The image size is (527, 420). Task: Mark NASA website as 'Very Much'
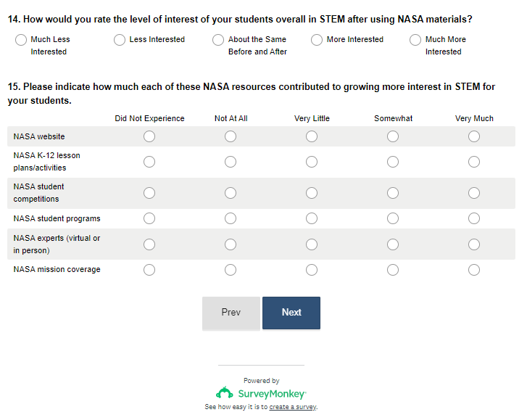[474, 136]
